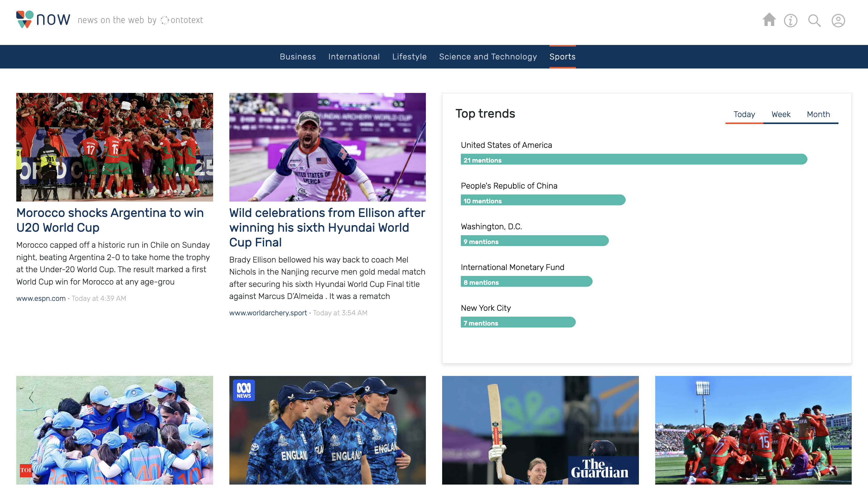Select the Today trends tab

coord(744,114)
